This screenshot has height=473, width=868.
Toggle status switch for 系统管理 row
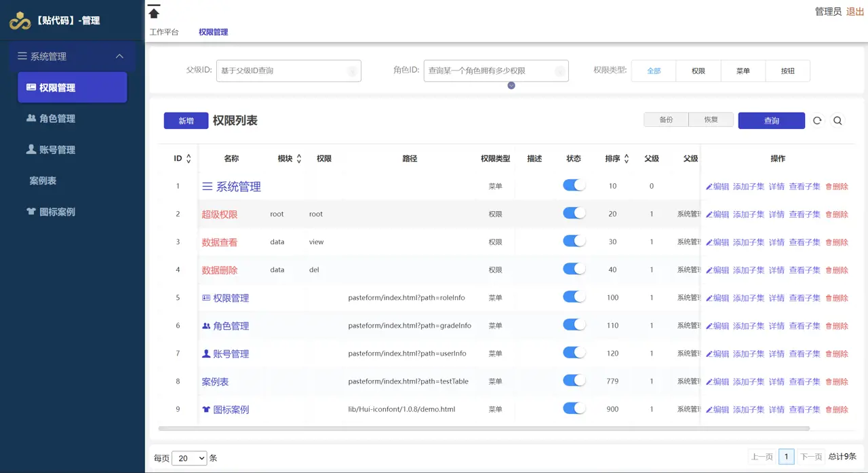[574, 185]
